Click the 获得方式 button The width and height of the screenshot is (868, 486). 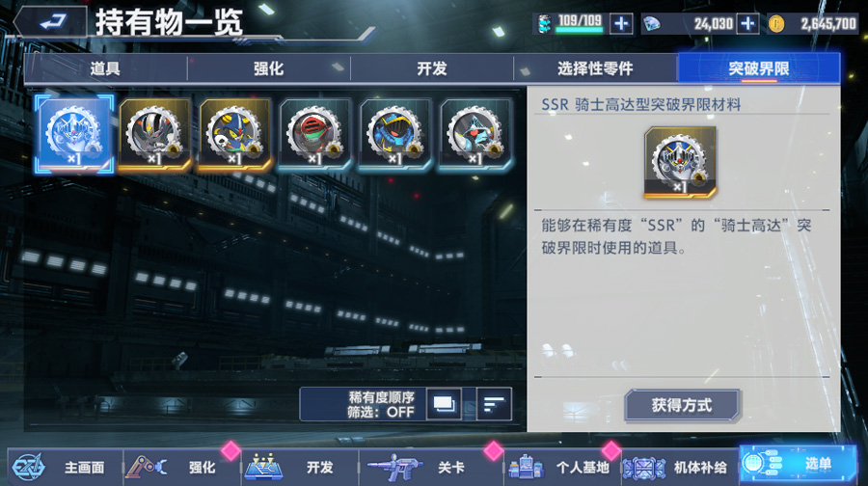(x=682, y=405)
